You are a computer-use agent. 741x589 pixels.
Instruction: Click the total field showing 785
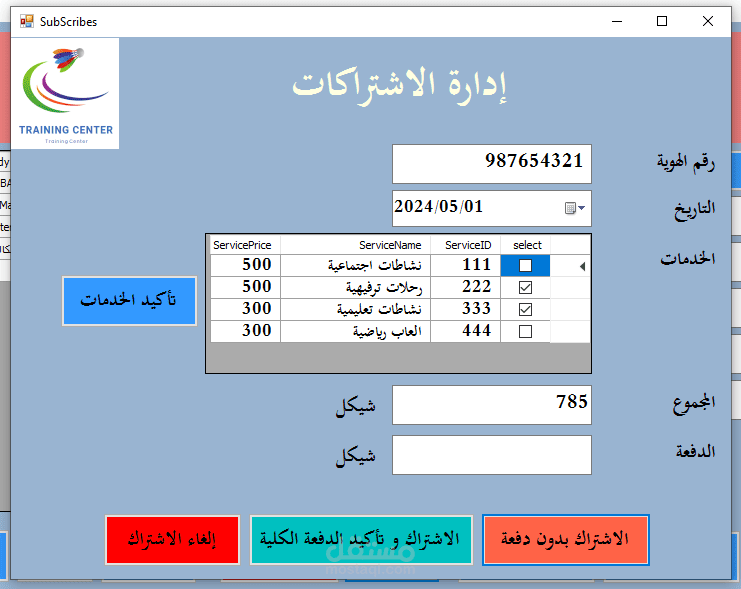tap(491, 405)
